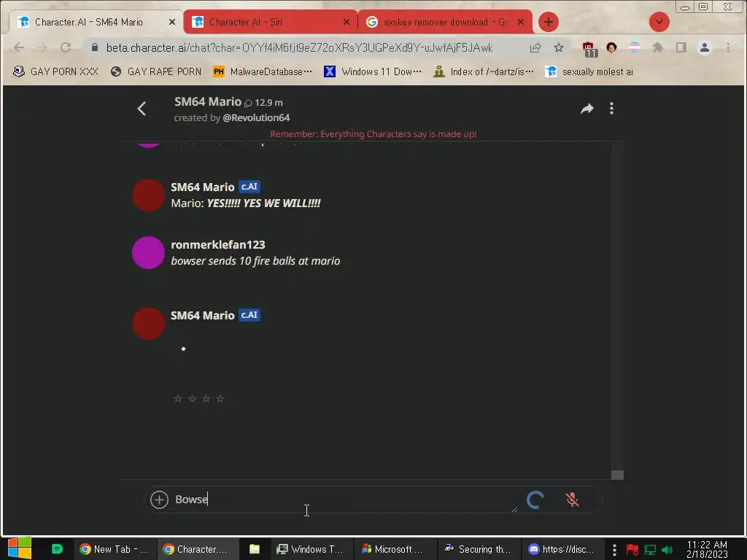The width and height of the screenshot is (747, 560).
Task: Reload the current page
Action: [66, 47]
